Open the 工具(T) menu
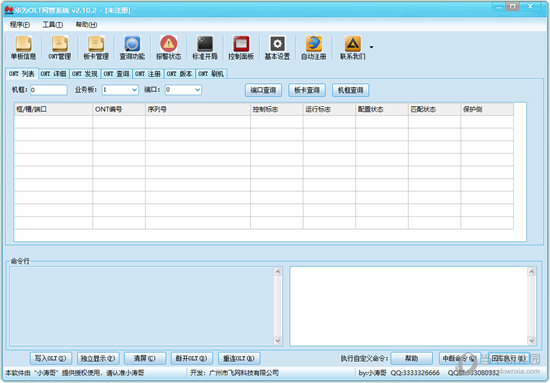 [53, 25]
